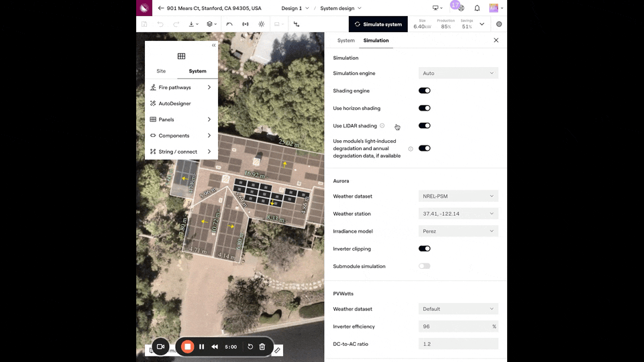This screenshot has height=362, width=644.
Task: Open the settings gear icon
Action: [499, 24]
